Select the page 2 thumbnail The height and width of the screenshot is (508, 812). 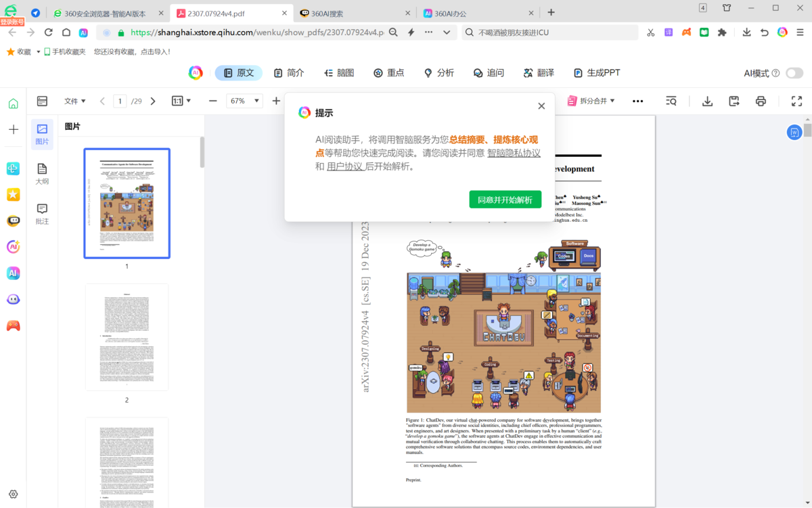(127, 336)
